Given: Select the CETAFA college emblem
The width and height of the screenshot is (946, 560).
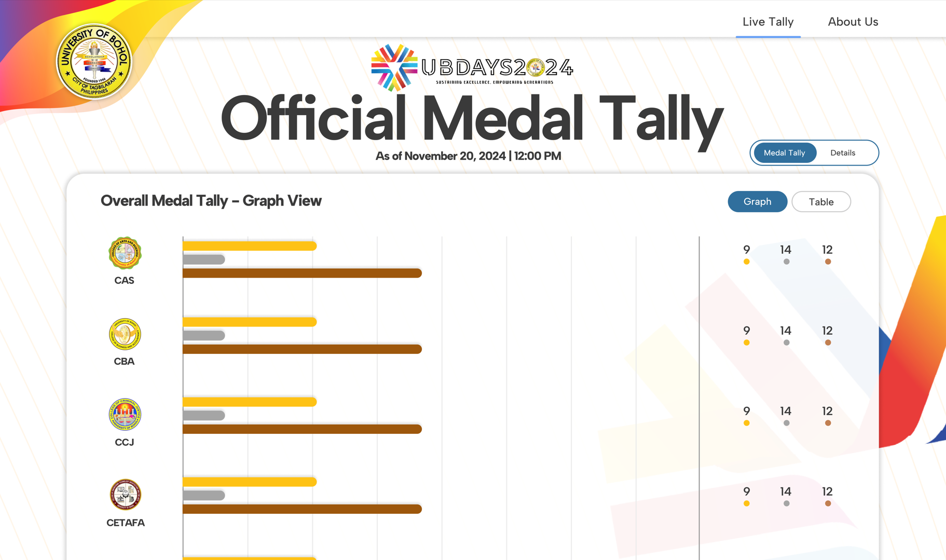Looking at the screenshot, I should [125, 495].
